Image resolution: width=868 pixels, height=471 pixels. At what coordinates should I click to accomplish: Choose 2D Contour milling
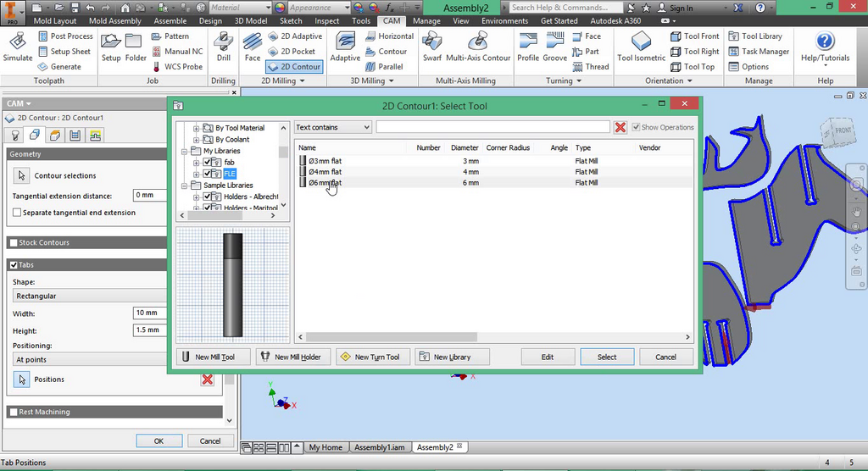click(294, 66)
